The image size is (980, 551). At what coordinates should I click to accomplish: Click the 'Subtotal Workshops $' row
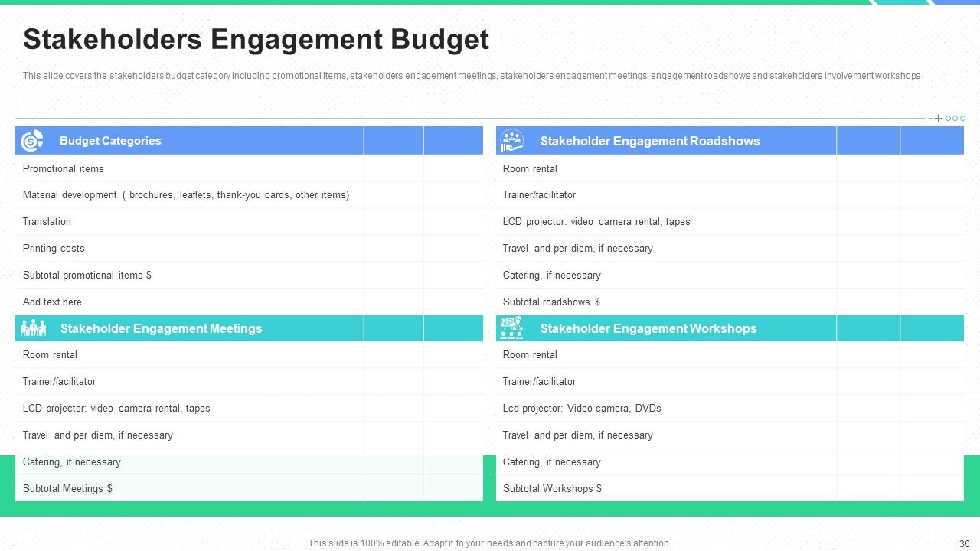pyautogui.click(x=730, y=489)
